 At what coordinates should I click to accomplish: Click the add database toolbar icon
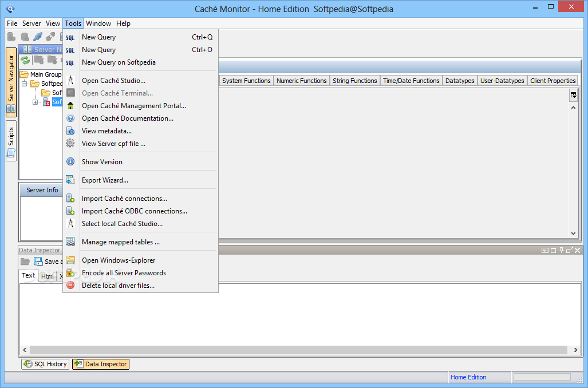(25, 37)
